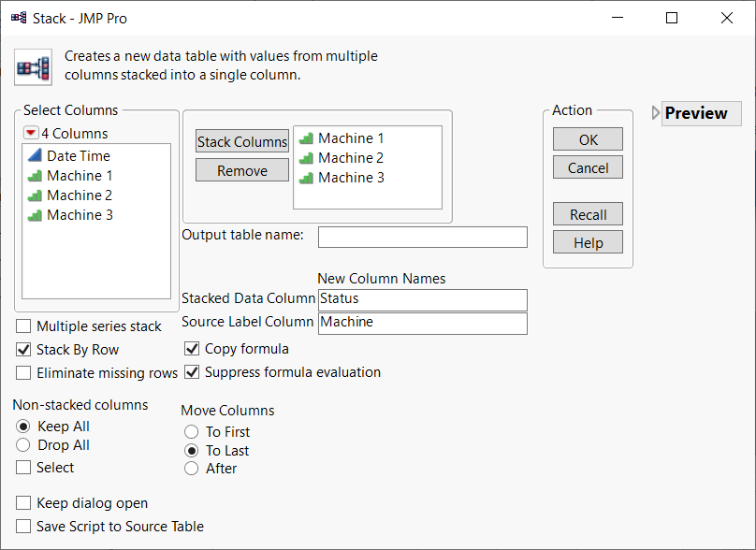Select Machine 3 in Select Columns list
This screenshot has height=550, width=756.
pos(80,215)
